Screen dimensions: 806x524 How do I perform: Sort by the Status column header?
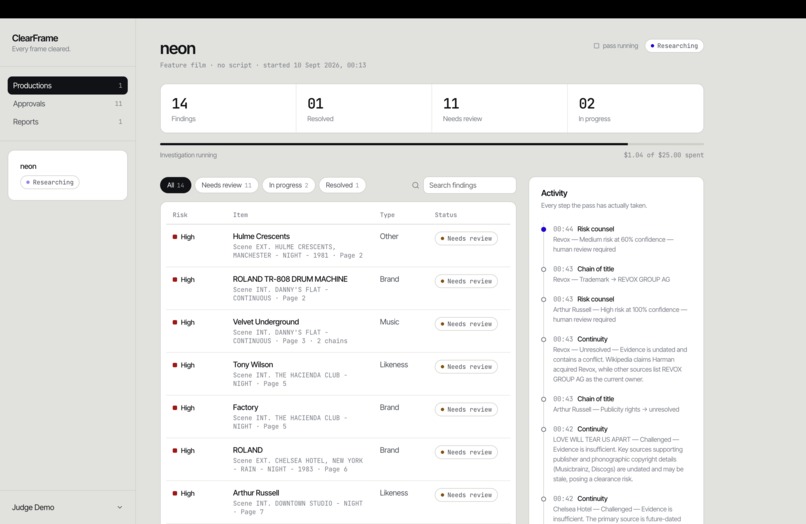(x=446, y=215)
